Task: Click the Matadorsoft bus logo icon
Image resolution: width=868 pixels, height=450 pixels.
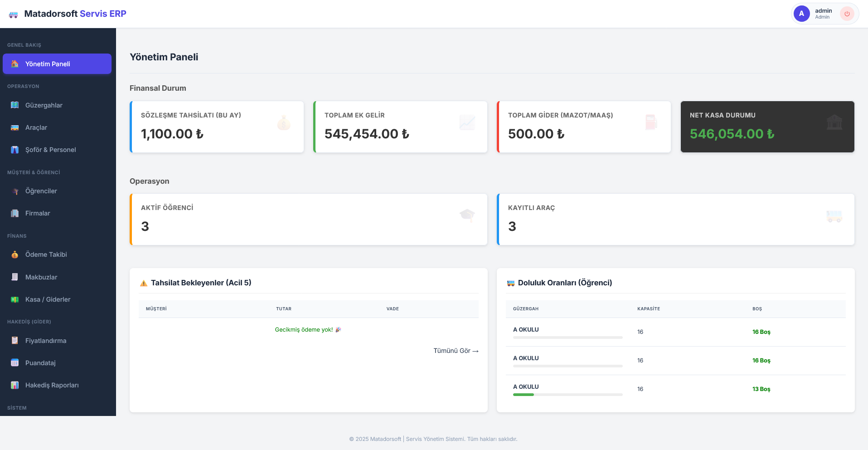Action: [x=14, y=15]
